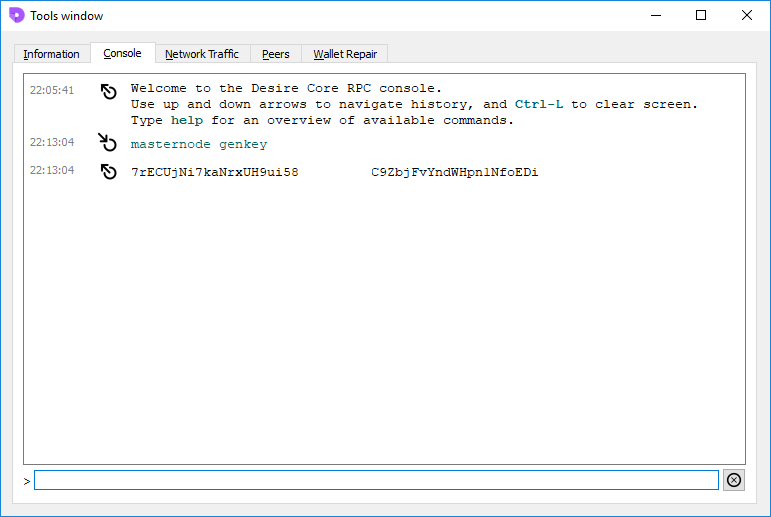Click the 'help' keyword in welcome text
771x517 pixels.
coord(187,120)
